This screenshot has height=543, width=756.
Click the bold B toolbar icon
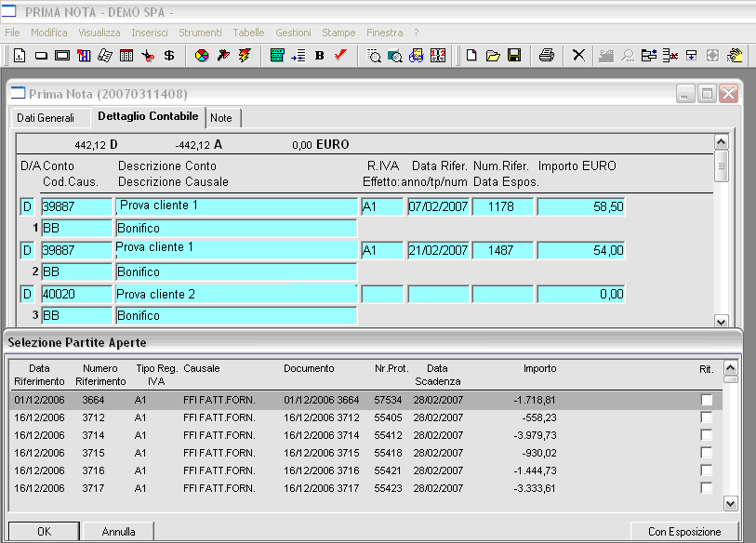click(319, 56)
